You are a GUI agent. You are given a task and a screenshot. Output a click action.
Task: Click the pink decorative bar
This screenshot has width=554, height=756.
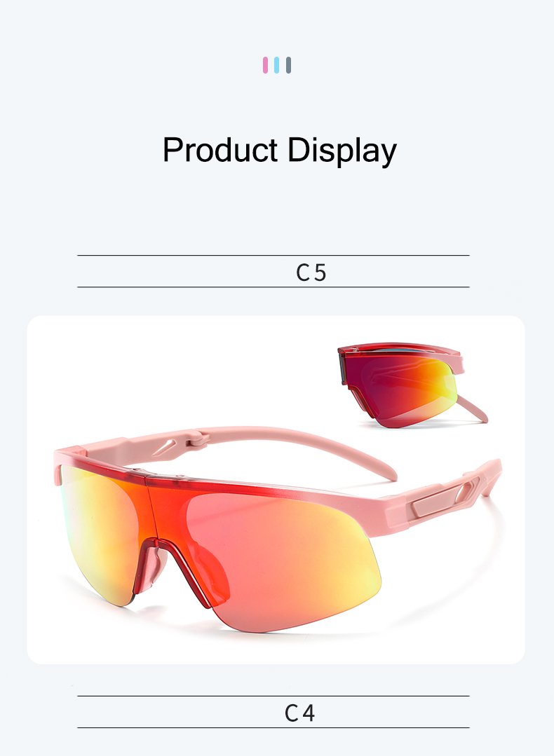tap(265, 65)
